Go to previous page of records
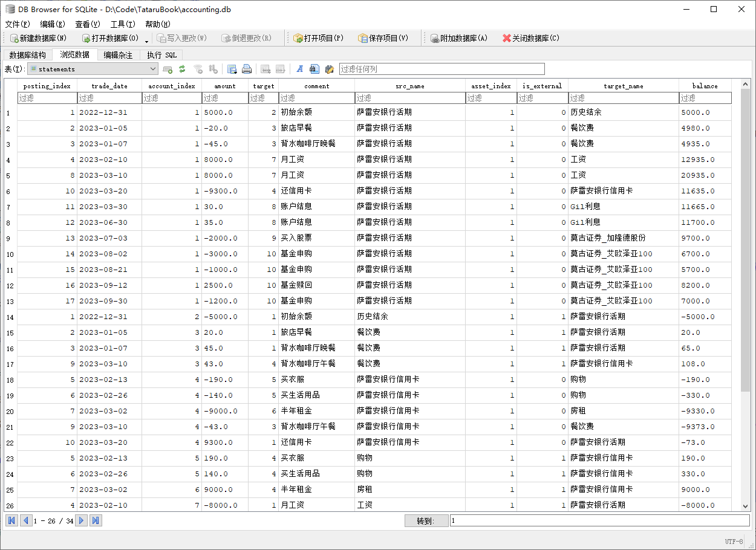The height and width of the screenshot is (550, 756). point(25,520)
